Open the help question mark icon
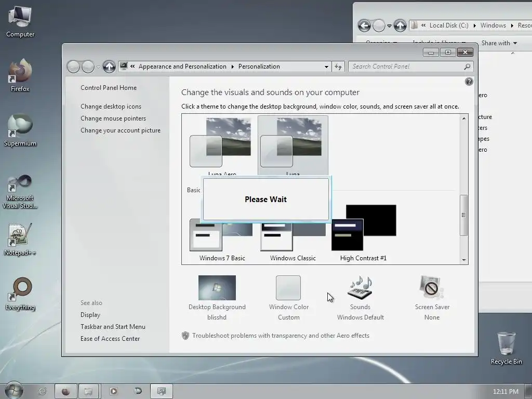The height and width of the screenshot is (399, 532). 469,82
